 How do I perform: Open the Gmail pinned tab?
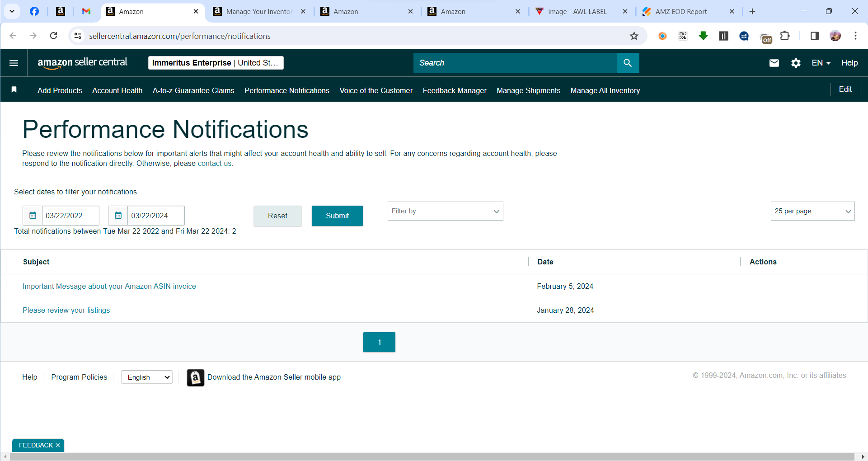86,11
